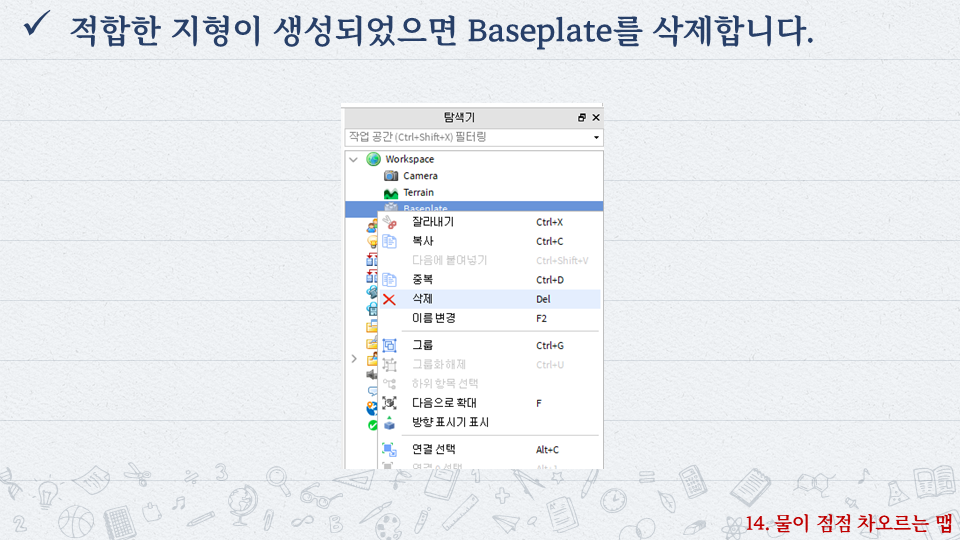Image resolution: width=960 pixels, height=540 pixels.
Task: Select the Terrain tree item
Action: tap(418, 192)
